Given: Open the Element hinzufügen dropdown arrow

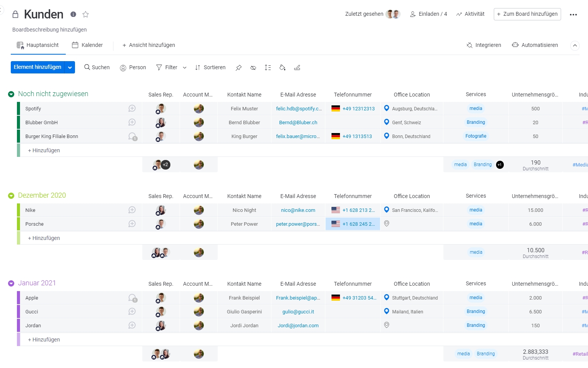Looking at the screenshot, I should point(70,67).
